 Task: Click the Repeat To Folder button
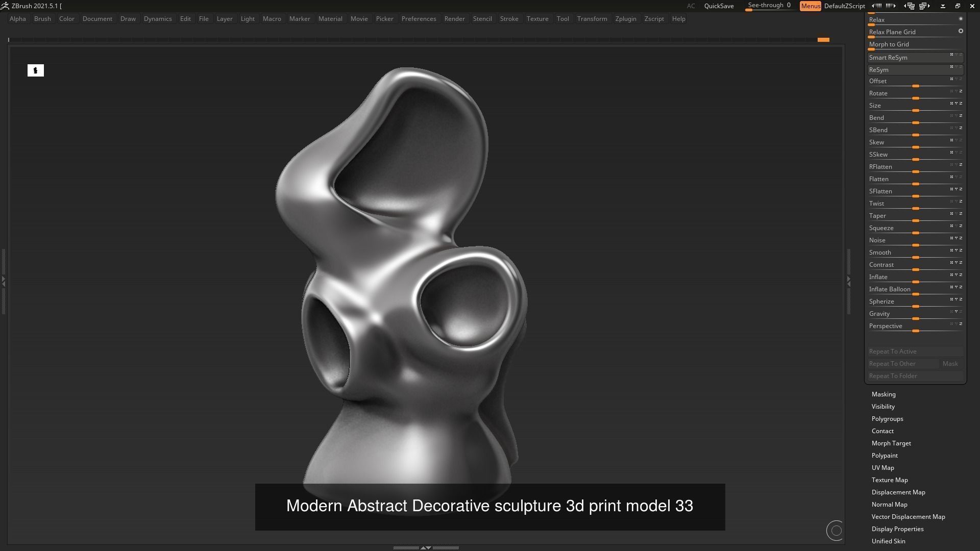pyautogui.click(x=915, y=376)
